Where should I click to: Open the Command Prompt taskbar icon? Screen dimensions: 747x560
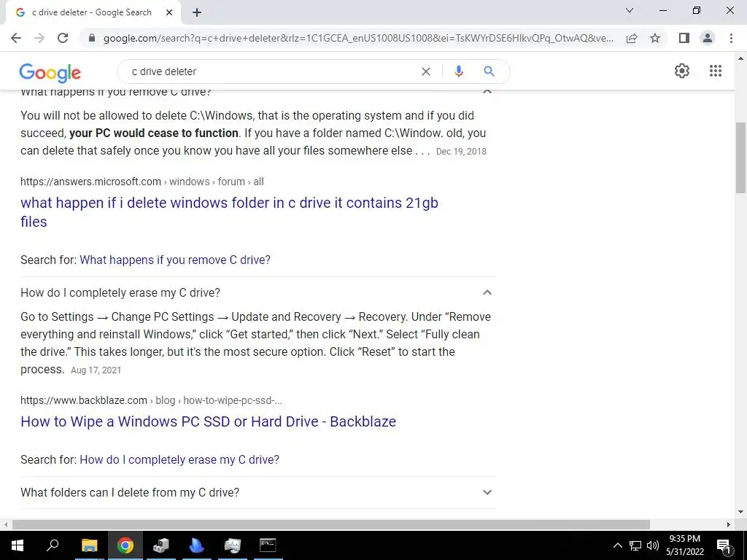pyautogui.click(x=268, y=545)
